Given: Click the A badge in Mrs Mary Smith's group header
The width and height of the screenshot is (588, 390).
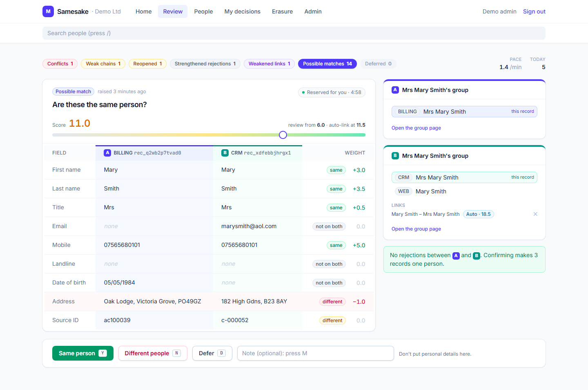Looking at the screenshot, I should point(395,90).
